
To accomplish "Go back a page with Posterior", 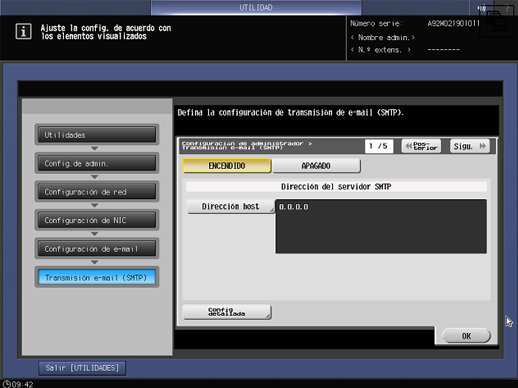I will tap(421, 146).
